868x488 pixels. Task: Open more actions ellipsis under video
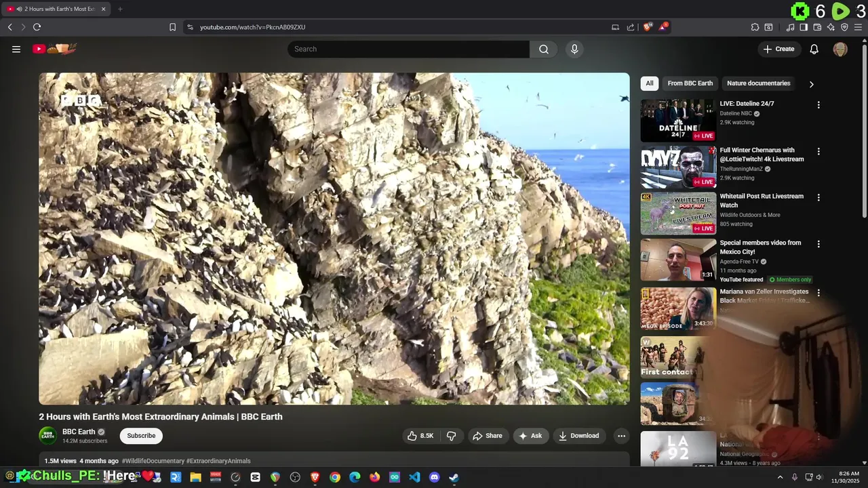621,436
